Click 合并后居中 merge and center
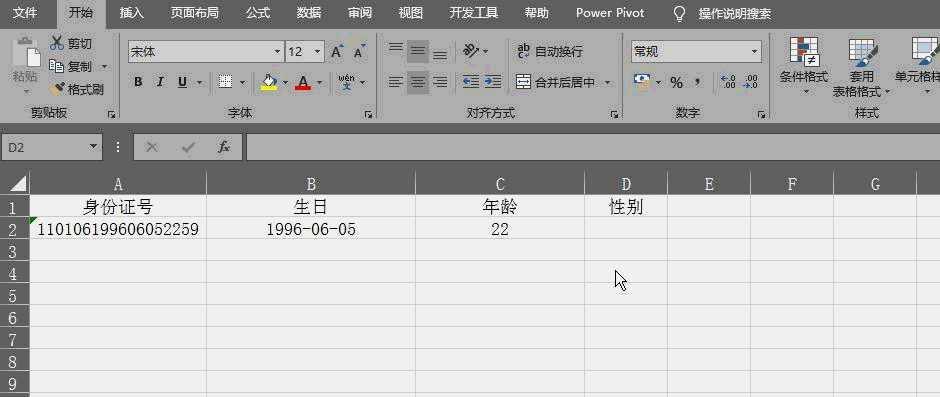This screenshot has width=940, height=397. (x=556, y=82)
